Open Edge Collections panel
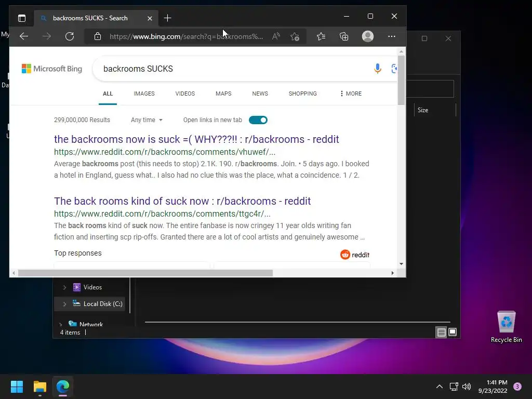The image size is (532, 399). pyautogui.click(x=344, y=36)
